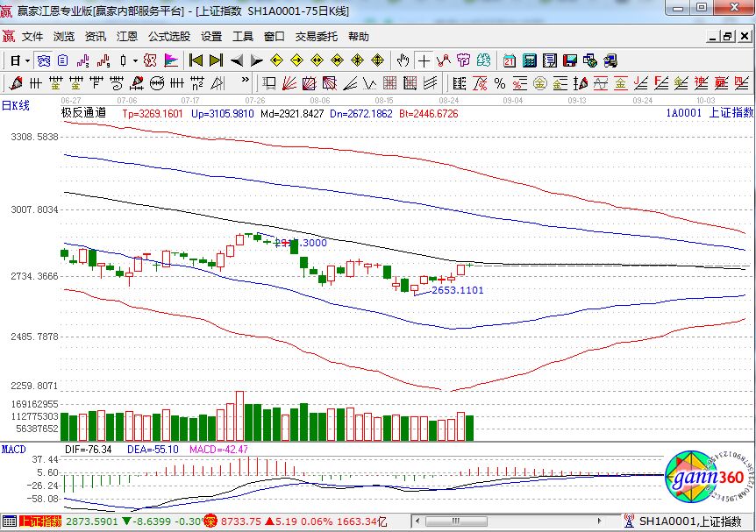Jump to last bar with skip-end arrow
The image size is (756, 532).
215,60
